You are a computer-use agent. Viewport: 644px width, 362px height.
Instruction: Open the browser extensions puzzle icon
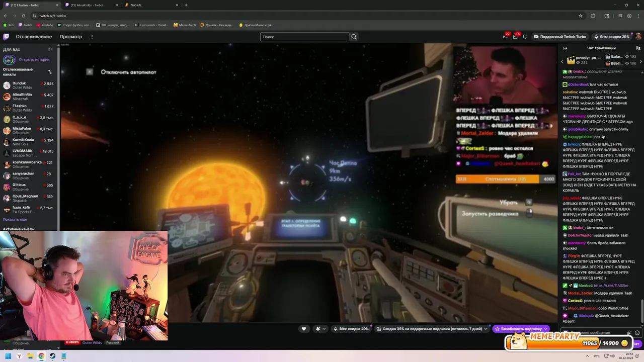tap(593, 16)
